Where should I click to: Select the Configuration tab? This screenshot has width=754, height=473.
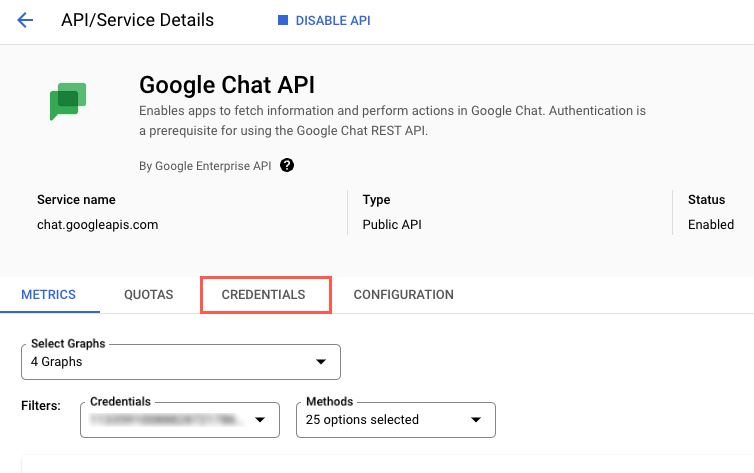coord(403,295)
